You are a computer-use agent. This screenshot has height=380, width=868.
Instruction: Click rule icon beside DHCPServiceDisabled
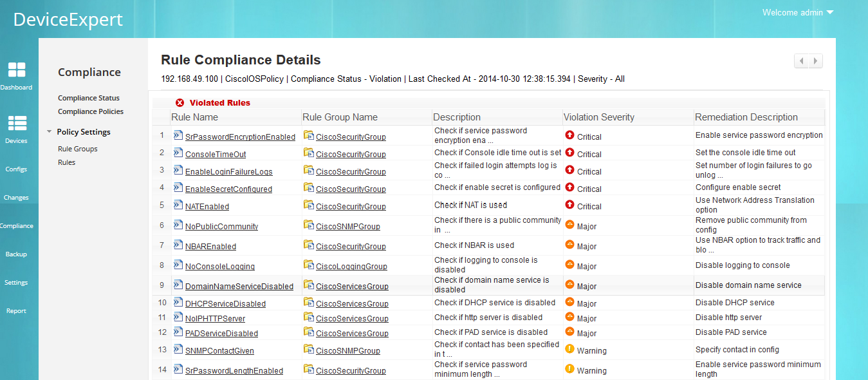[x=178, y=301]
